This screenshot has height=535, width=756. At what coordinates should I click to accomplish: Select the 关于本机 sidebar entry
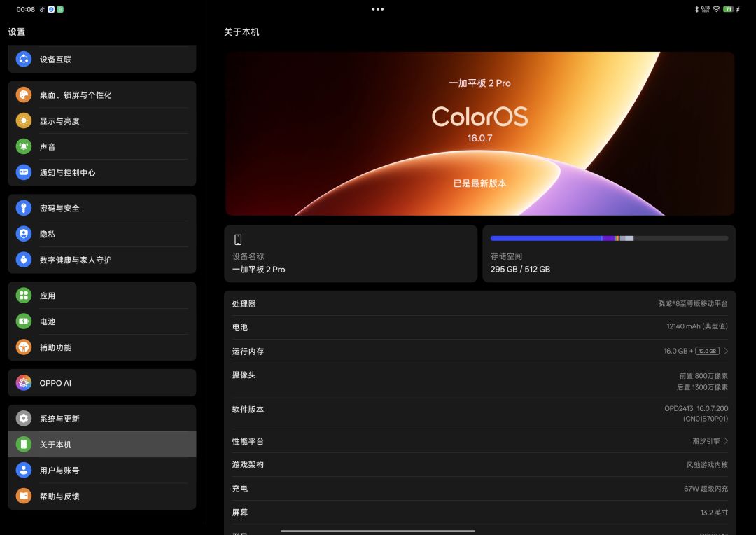(102, 444)
